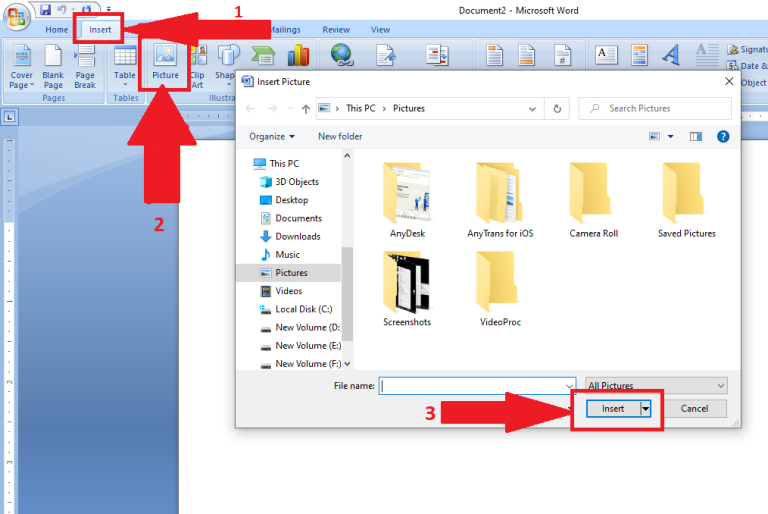
Task: Insert a Blank Page
Action: click(x=53, y=67)
